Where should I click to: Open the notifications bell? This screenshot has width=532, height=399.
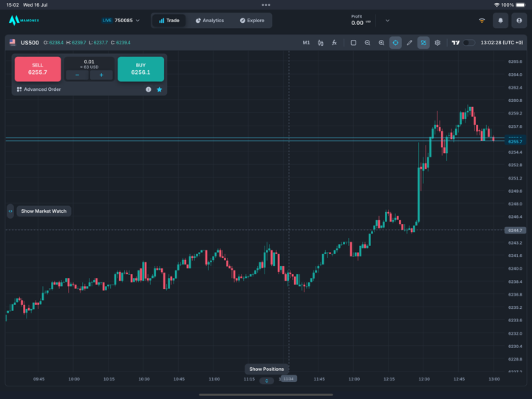click(500, 21)
